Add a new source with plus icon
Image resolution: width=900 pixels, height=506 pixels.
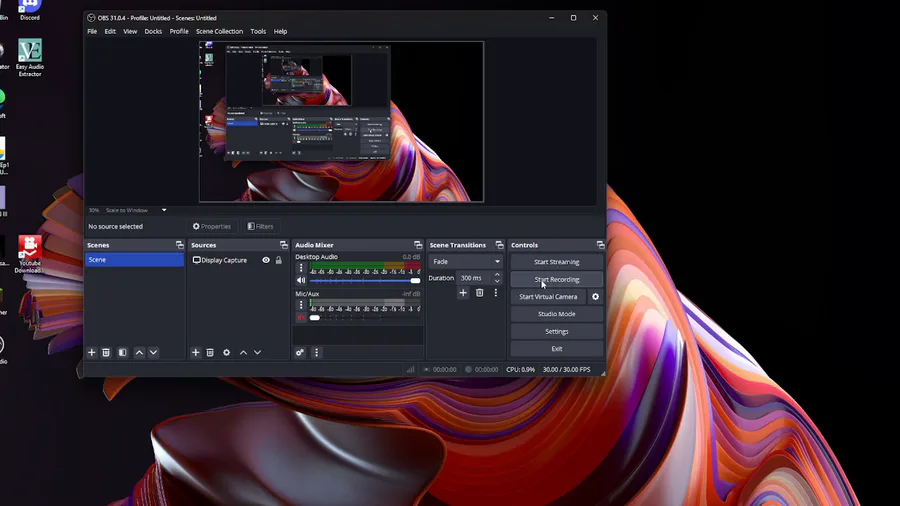(x=195, y=352)
